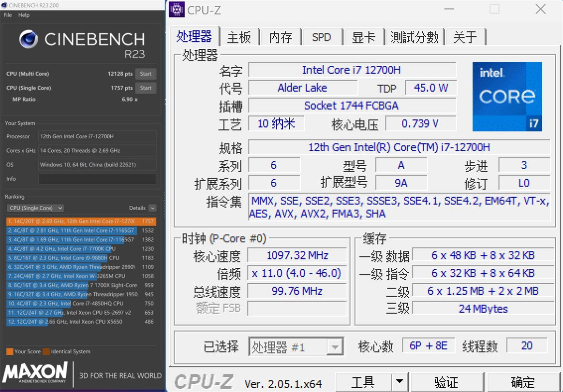Click the 确定 confirm button

pos(522,382)
